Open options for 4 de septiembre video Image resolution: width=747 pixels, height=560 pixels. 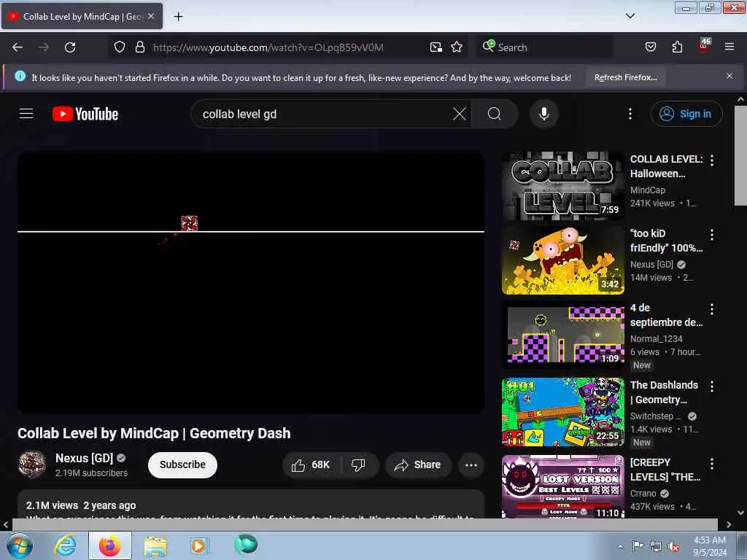coord(712,309)
